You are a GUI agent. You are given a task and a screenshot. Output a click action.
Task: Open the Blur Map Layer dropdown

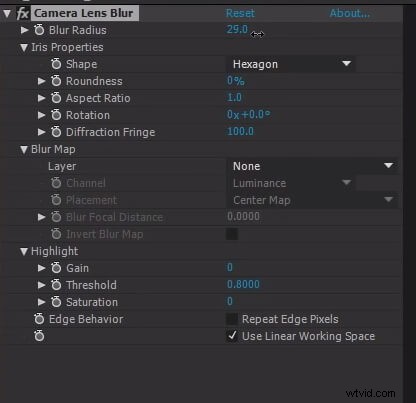pos(312,166)
